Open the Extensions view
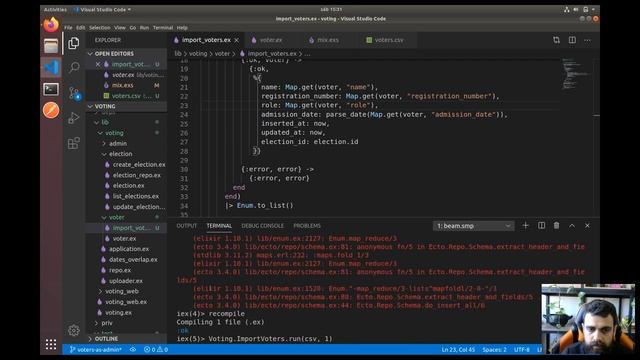640x360 pixels. pos(74,143)
